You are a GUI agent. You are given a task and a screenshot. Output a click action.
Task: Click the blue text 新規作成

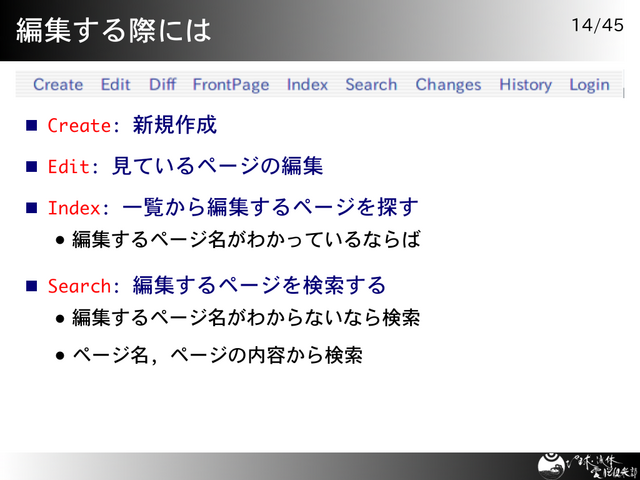[x=174, y=126]
